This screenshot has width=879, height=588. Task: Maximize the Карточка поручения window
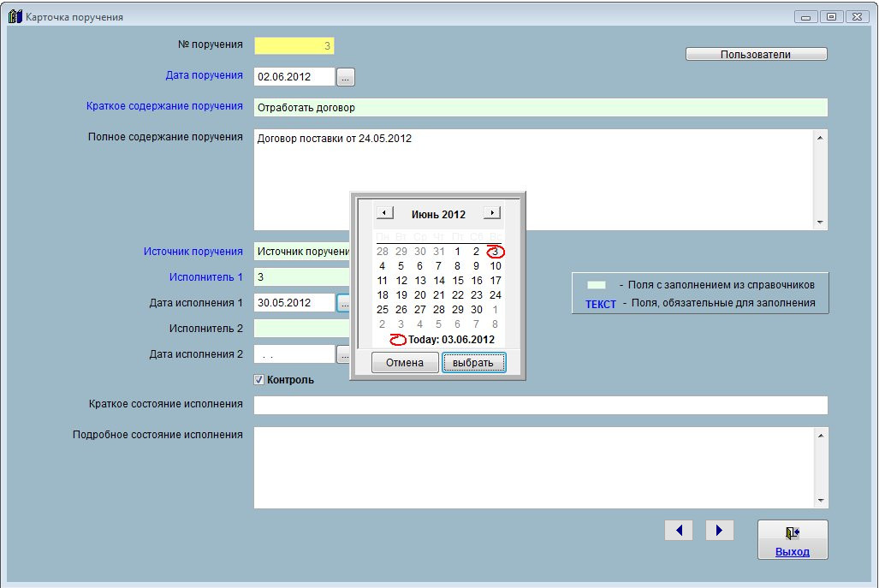click(x=831, y=17)
